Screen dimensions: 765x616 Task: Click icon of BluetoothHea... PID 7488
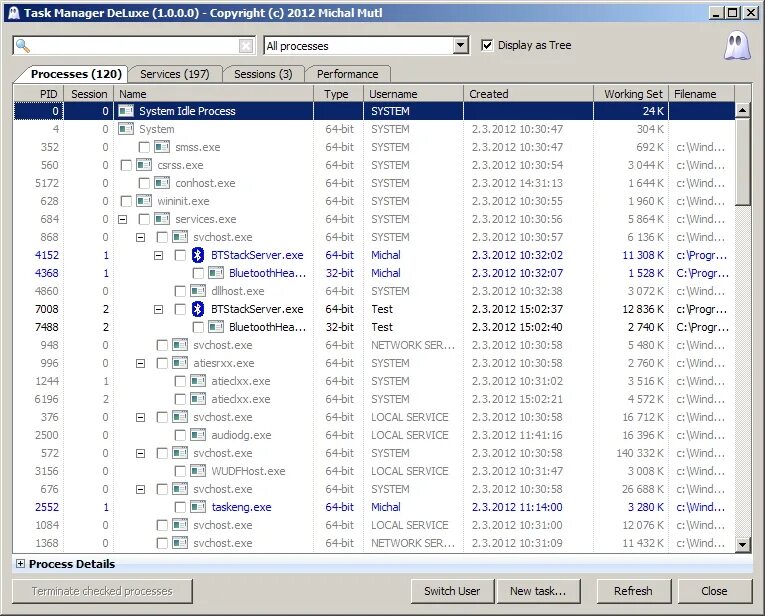216,327
